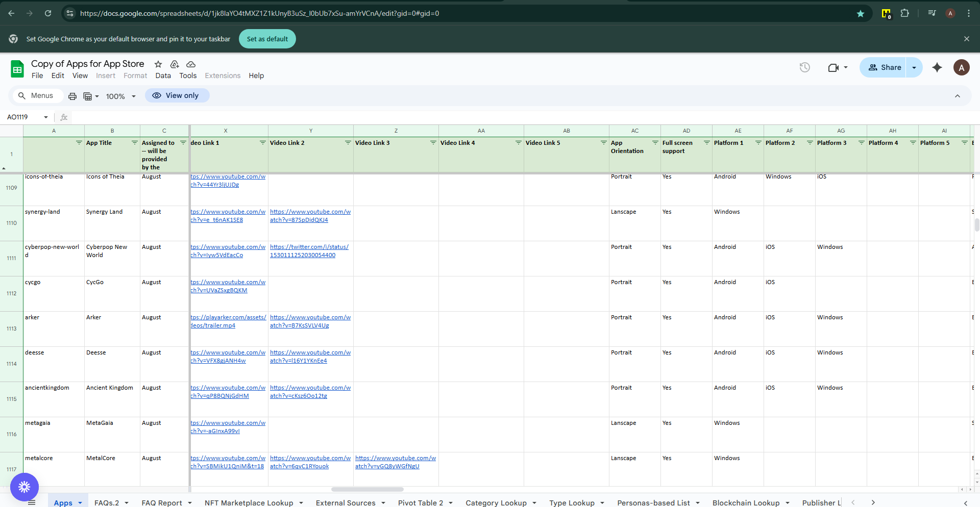Toggle the View only mode pill
Image resolution: width=980 pixels, height=507 pixels.
tap(177, 95)
